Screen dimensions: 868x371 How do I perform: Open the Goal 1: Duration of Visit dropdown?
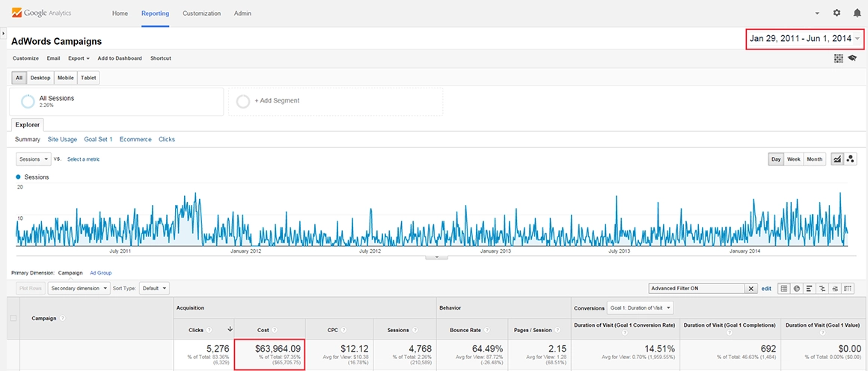pos(641,307)
